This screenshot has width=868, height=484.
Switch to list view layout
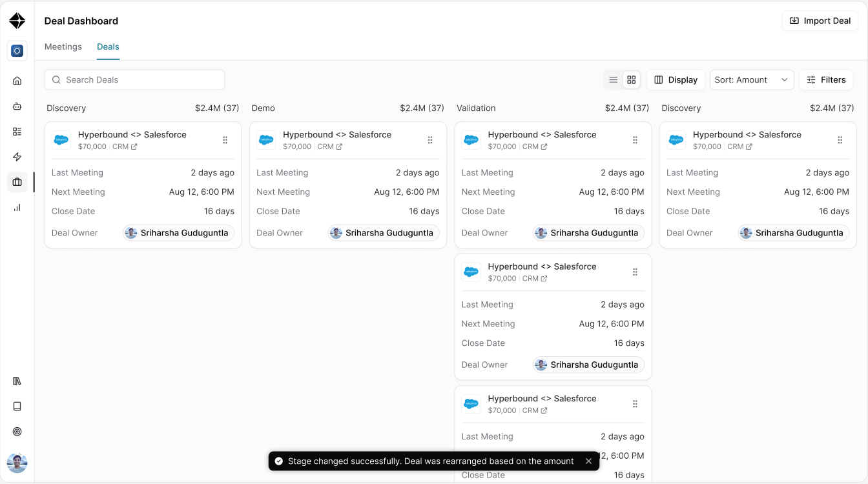(x=614, y=80)
